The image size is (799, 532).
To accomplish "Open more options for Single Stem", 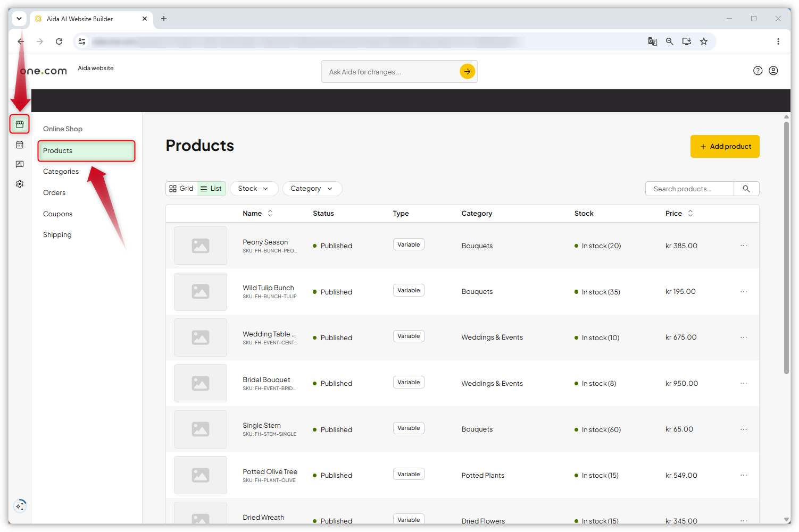I will tap(744, 429).
